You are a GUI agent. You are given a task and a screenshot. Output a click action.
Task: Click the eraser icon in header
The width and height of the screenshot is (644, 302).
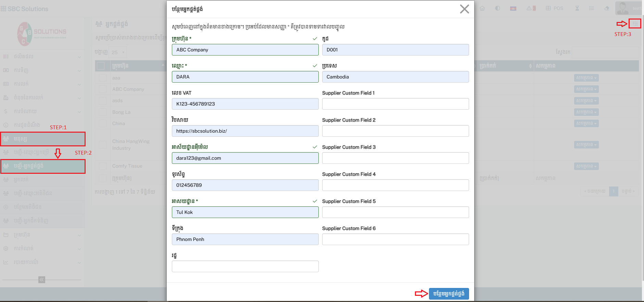(x=607, y=8)
